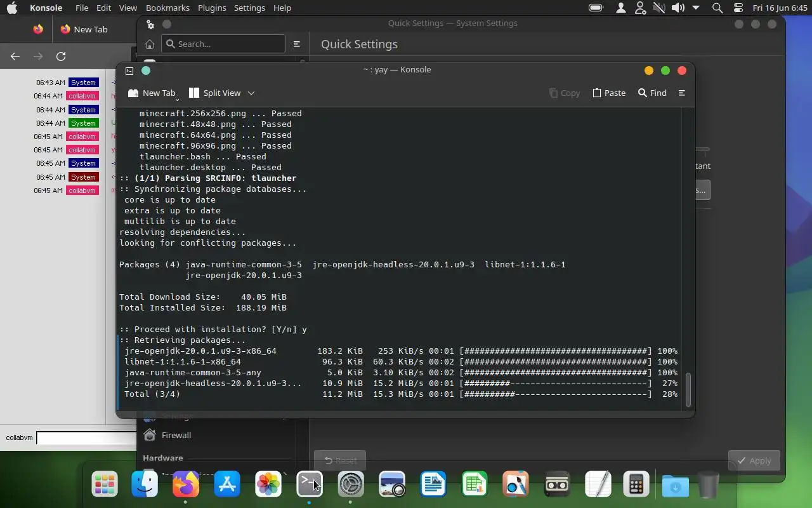Viewport: 812px width, 508px height.
Task: Open Finder from the dock
Action: point(145,485)
